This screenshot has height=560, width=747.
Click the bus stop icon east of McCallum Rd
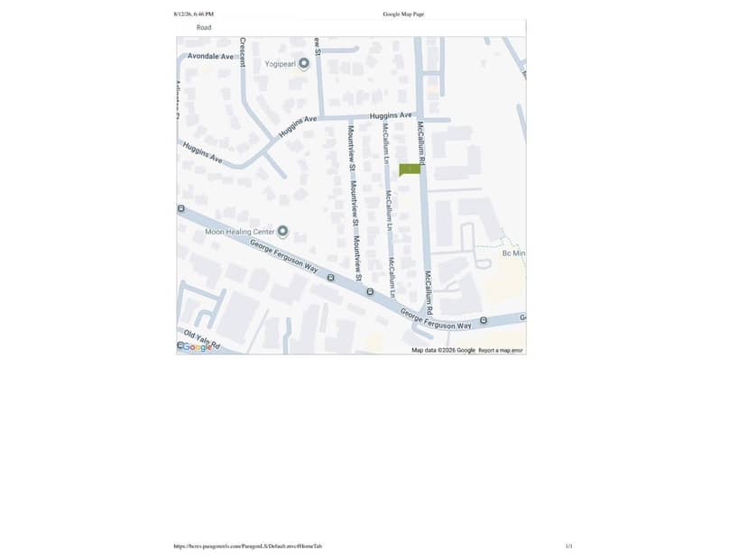click(484, 320)
